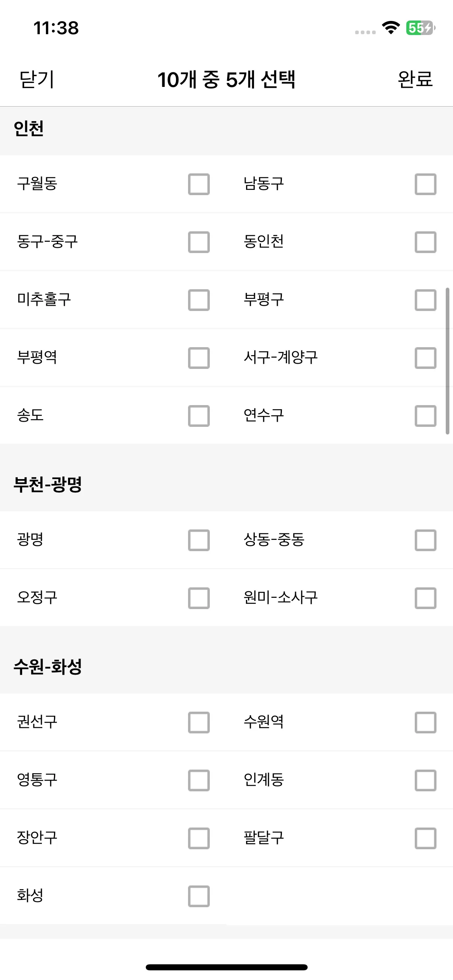Screen dimensions: 453x980
Task: Check the 미추홀구 box
Action: 199,300
